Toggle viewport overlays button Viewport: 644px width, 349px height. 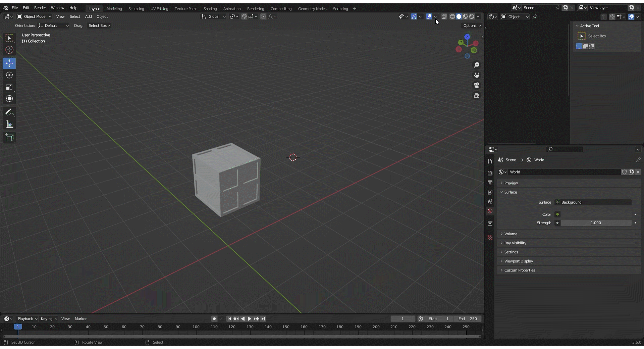tap(429, 16)
